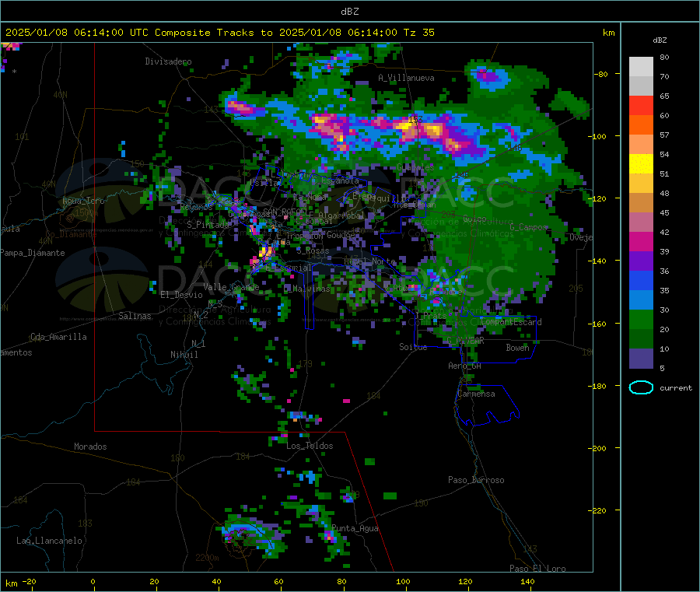
Task: Click the '0' tick on the bottom km axis
Action: (93, 581)
